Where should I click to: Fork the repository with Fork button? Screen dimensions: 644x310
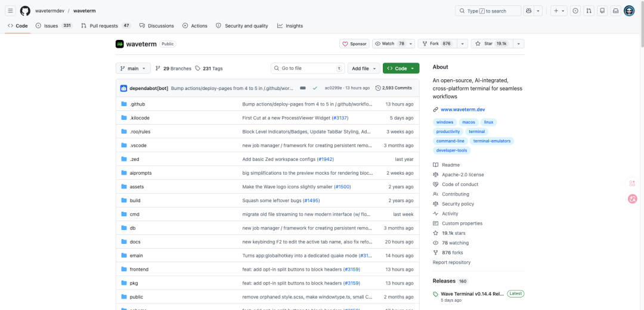pyautogui.click(x=438, y=44)
